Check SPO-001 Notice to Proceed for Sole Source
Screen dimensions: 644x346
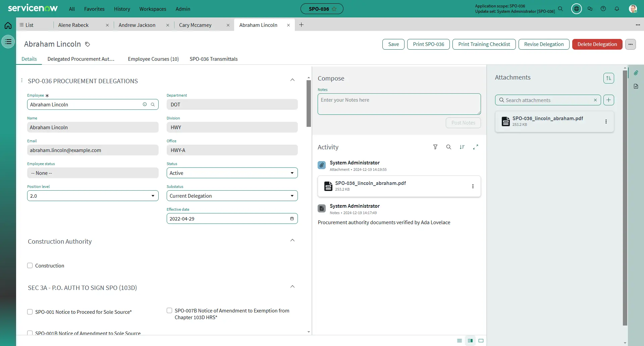pyautogui.click(x=30, y=312)
